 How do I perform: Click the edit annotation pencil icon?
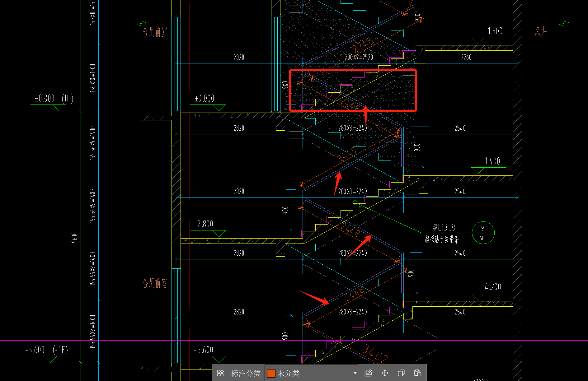368,373
